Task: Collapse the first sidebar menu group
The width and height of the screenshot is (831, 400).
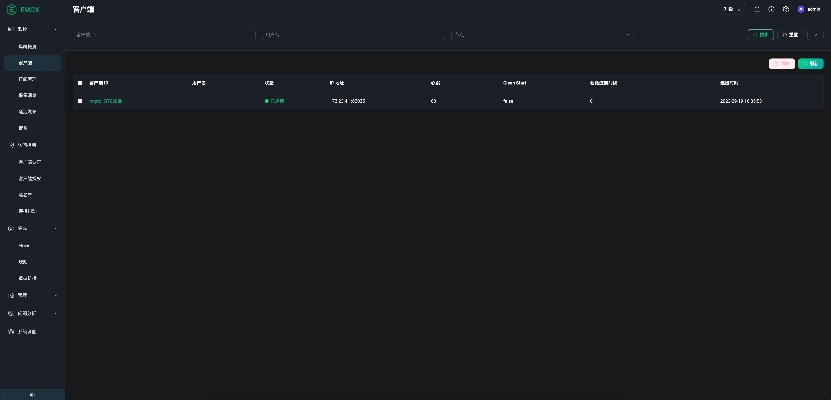Action: tap(55, 29)
